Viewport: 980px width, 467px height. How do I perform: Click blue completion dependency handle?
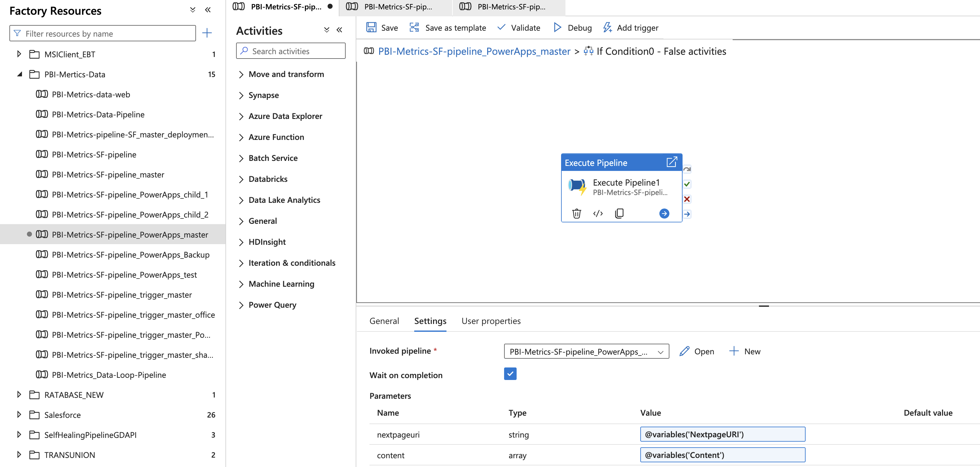(x=687, y=214)
